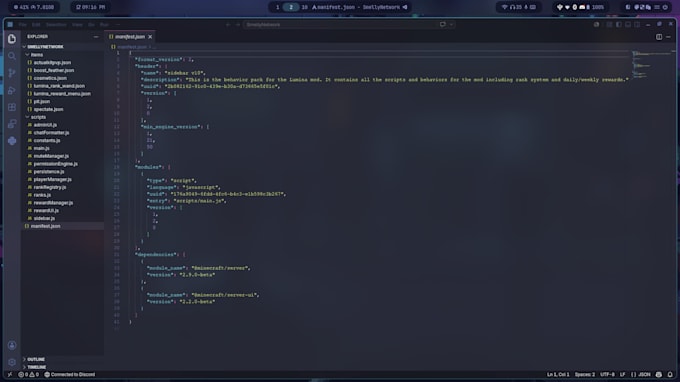Expand the OUTLINE section

[36, 359]
